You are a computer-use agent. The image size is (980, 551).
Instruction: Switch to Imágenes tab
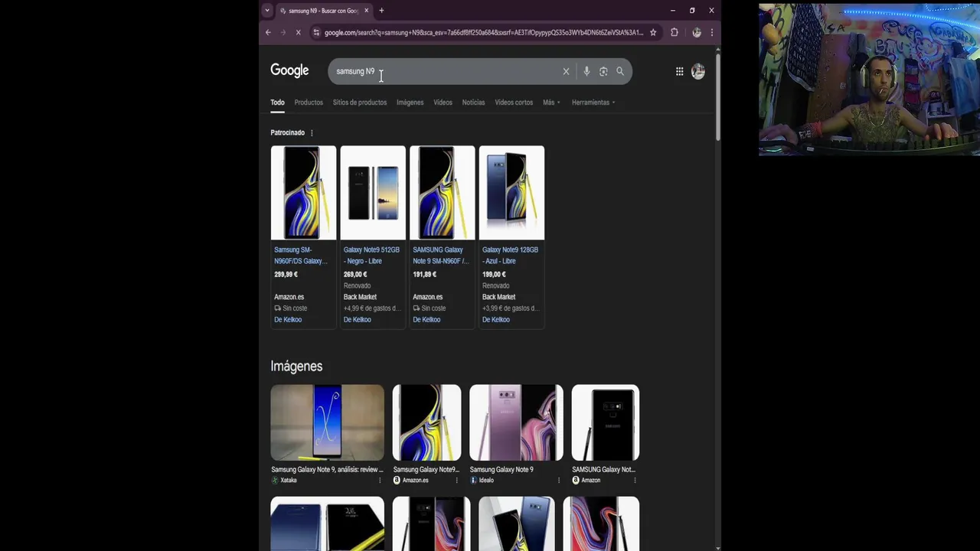pos(410,103)
